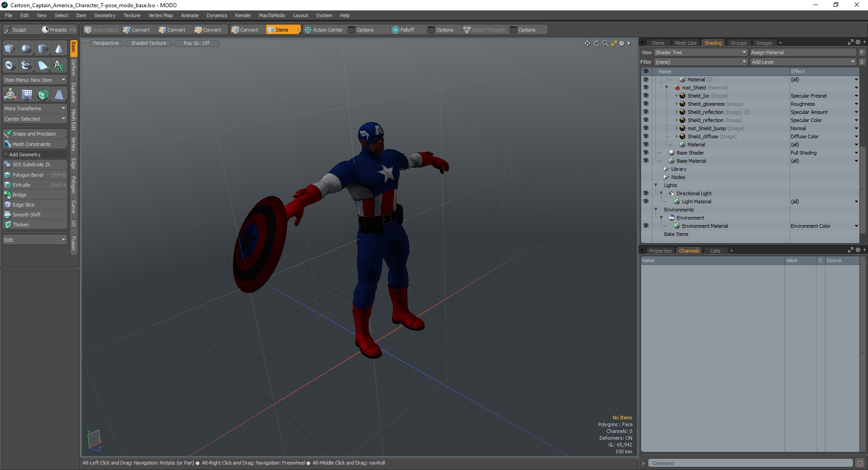Click the viewport zoom magnifier icon
This screenshot has width=868, height=470.
pyautogui.click(x=605, y=43)
